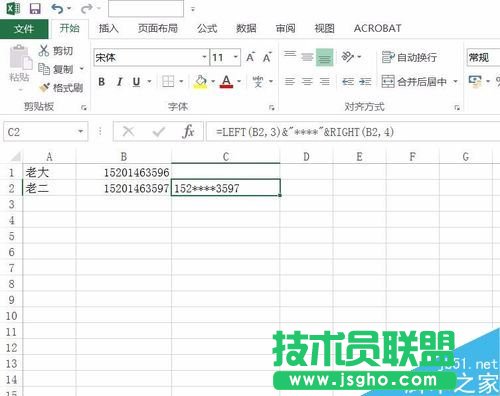The width and height of the screenshot is (500, 396).
Task: Click 自动换行 (Wrap Text) button
Action: pyautogui.click(x=409, y=57)
